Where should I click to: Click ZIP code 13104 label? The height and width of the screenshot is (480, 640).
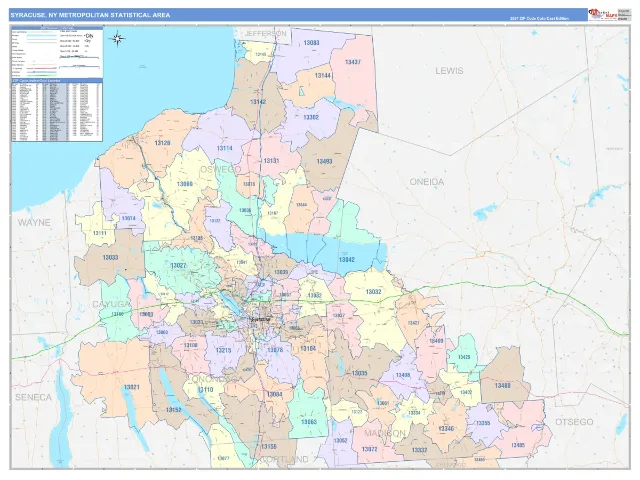[x=308, y=349]
